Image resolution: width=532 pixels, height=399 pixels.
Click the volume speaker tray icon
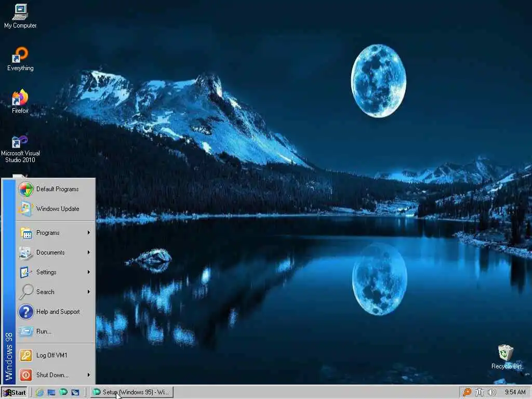click(x=491, y=392)
